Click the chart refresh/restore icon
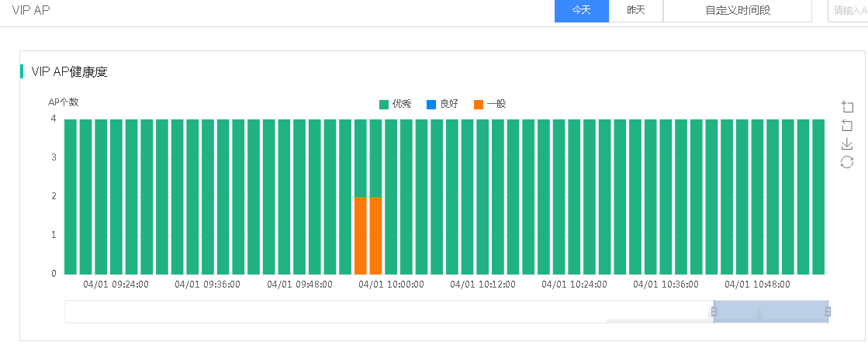 click(847, 161)
